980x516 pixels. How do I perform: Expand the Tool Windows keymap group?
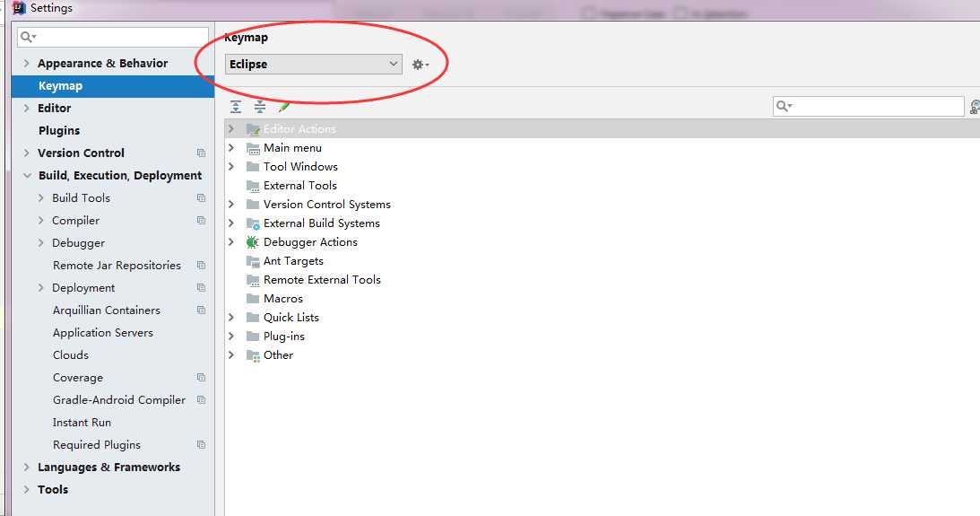point(231,166)
